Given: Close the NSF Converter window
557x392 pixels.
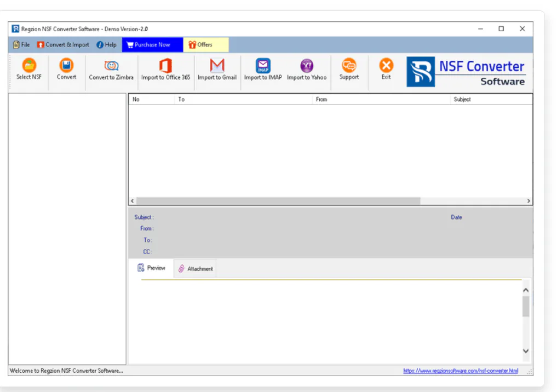Looking at the screenshot, I should (522, 29).
